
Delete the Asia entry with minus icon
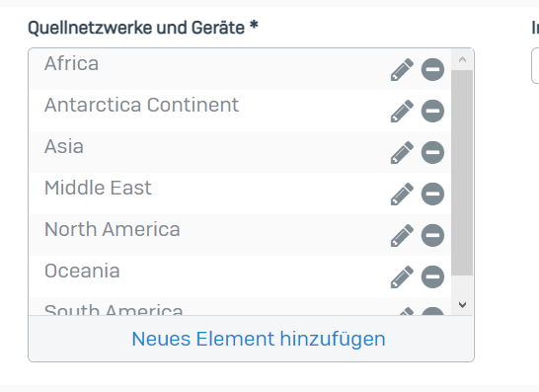432,152
